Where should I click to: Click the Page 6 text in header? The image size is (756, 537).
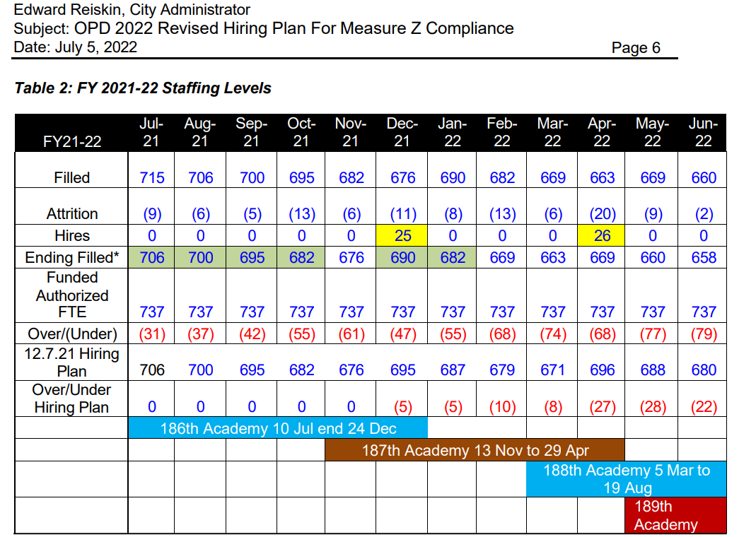635,48
